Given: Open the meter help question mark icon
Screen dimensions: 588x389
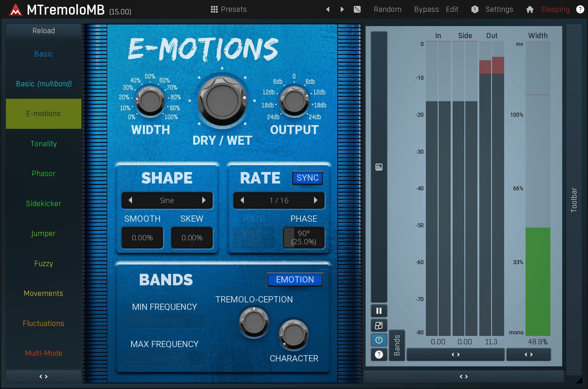Looking at the screenshot, I should 379,355.
